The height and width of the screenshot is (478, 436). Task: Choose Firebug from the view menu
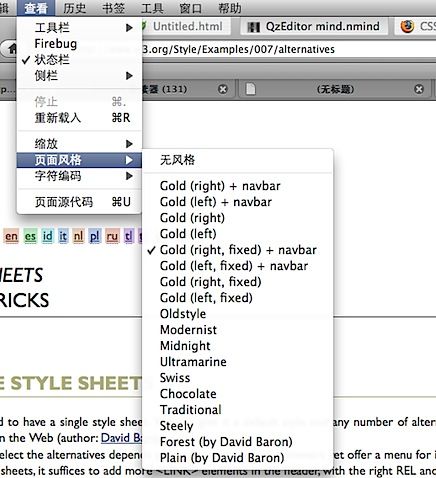(x=79, y=44)
